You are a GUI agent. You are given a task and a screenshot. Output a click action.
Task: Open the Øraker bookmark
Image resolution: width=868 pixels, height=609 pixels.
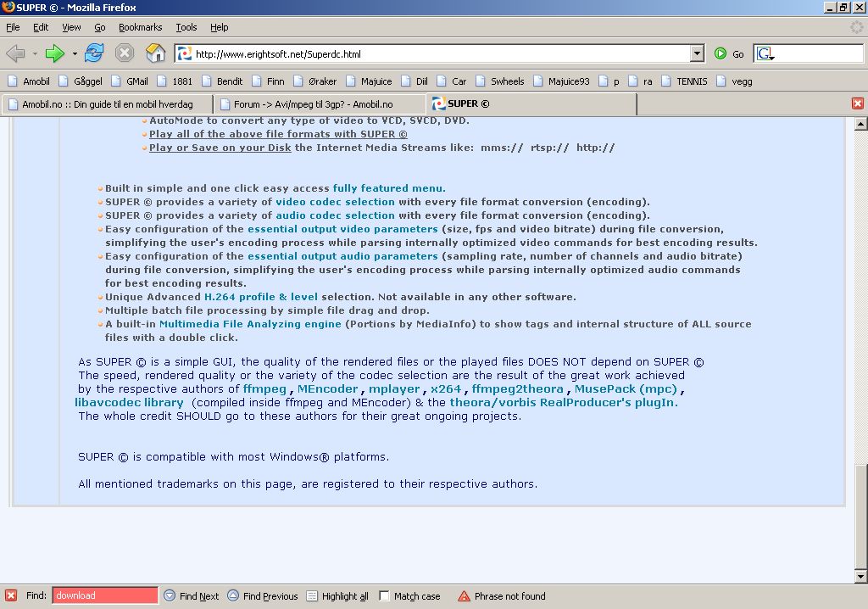click(x=315, y=81)
